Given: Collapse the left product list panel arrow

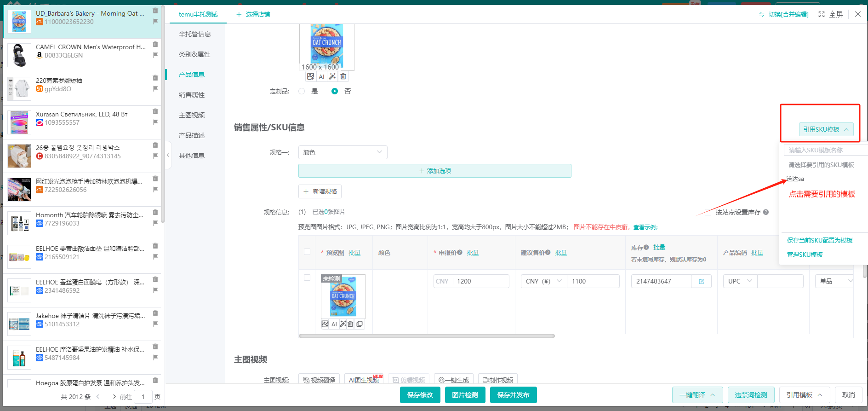Looking at the screenshot, I should 168,155.
